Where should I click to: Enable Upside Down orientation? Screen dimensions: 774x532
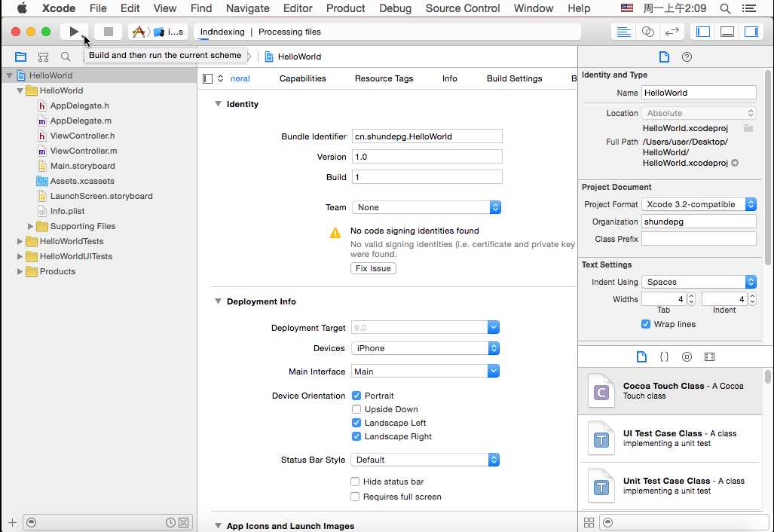[356, 409]
